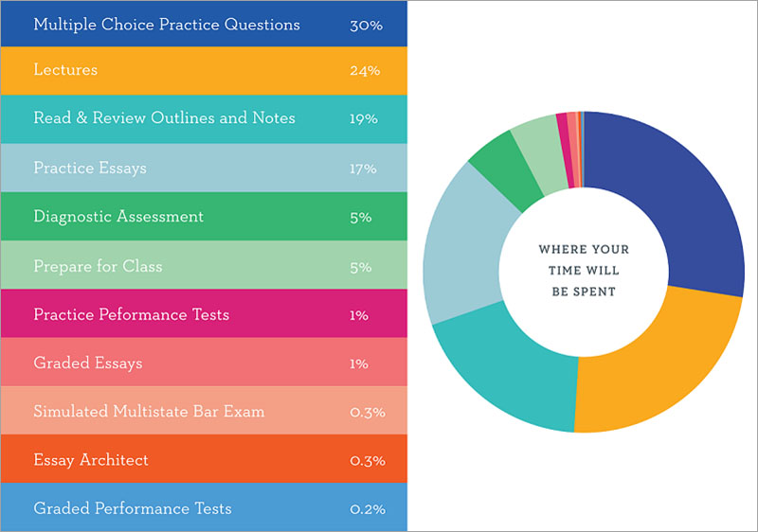Select the 0.2% percentage value
The image size is (758, 532).
(x=367, y=508)
